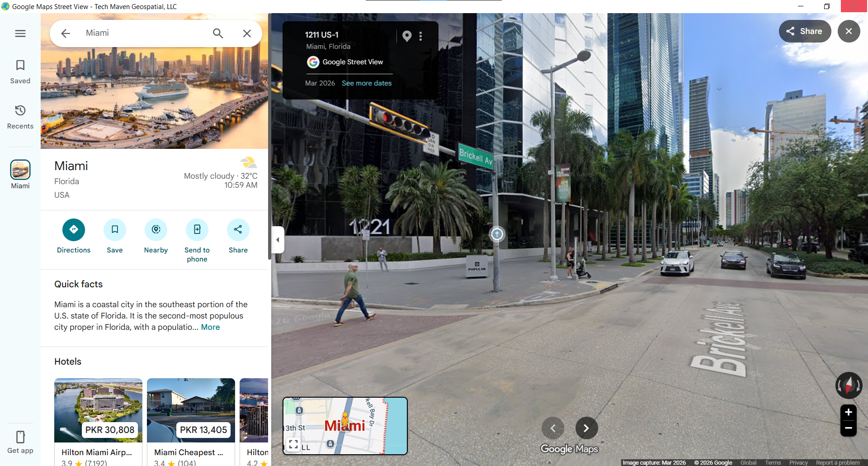The image size is (868, 466).
Task: Open the three-dot options in address card
Action: (421, 36)
